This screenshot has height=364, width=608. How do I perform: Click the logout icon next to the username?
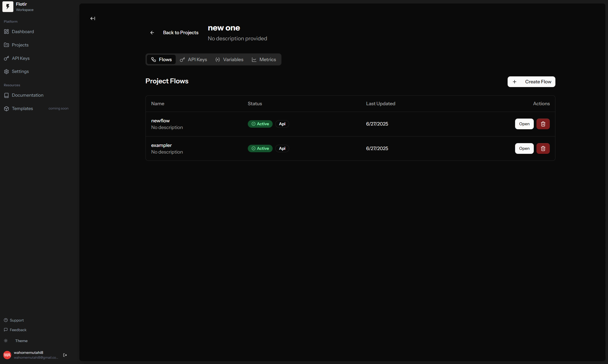(65, 355)
